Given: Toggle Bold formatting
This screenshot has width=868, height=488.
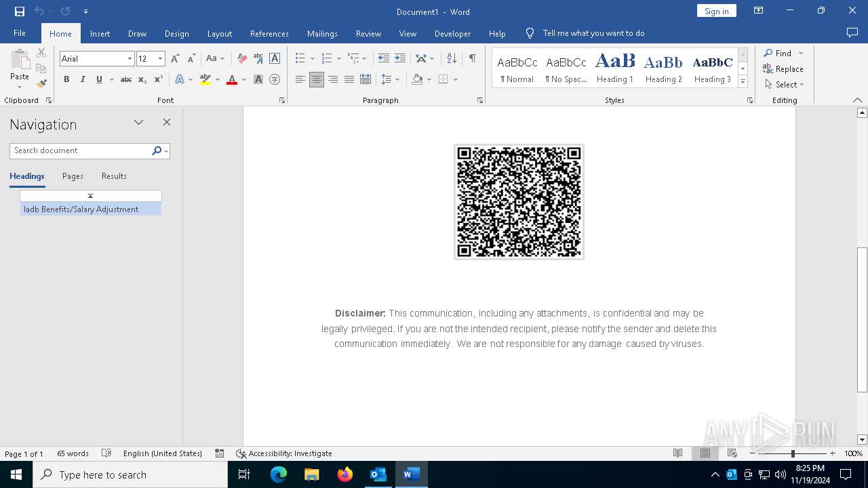Looking at the screenshot, I should pos(66,79).
